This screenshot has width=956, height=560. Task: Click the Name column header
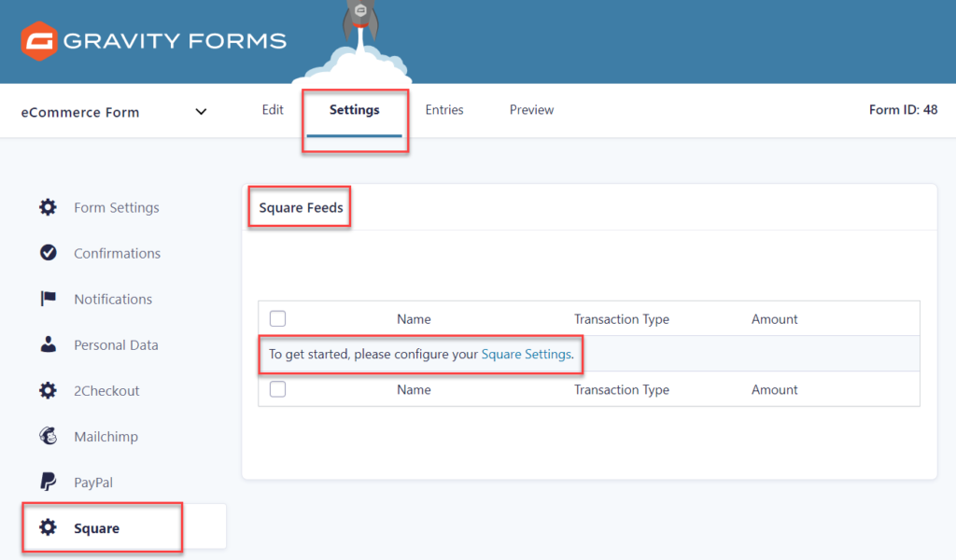point(414,318)
